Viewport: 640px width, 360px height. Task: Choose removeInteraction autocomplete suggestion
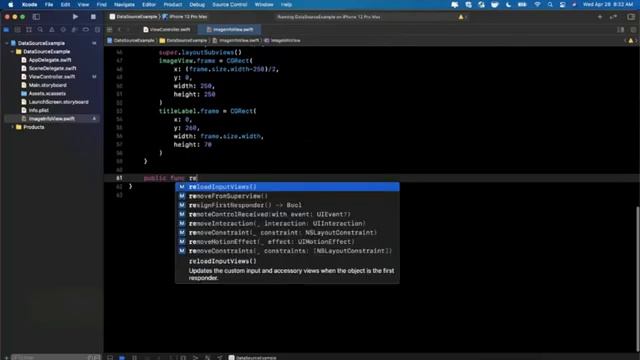(287, 223)
